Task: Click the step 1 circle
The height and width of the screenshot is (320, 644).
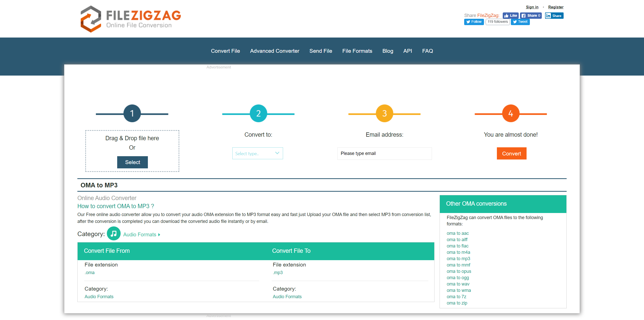Action: tap(132, 113)
